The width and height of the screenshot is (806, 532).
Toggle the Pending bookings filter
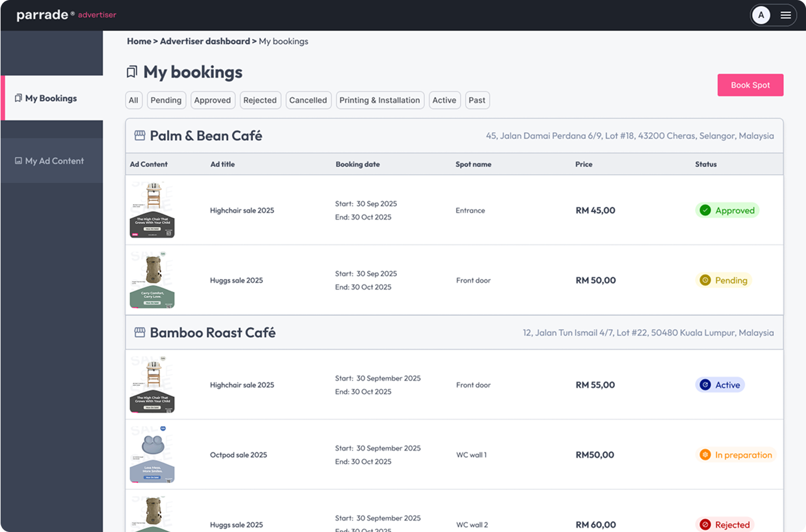[x=166, y=100]
